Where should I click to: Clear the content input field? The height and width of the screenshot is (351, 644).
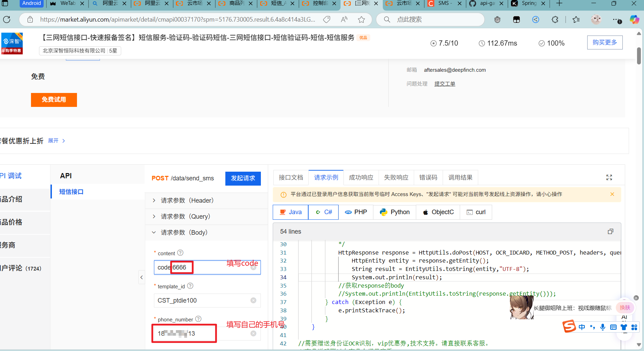(x=254, y=267)
